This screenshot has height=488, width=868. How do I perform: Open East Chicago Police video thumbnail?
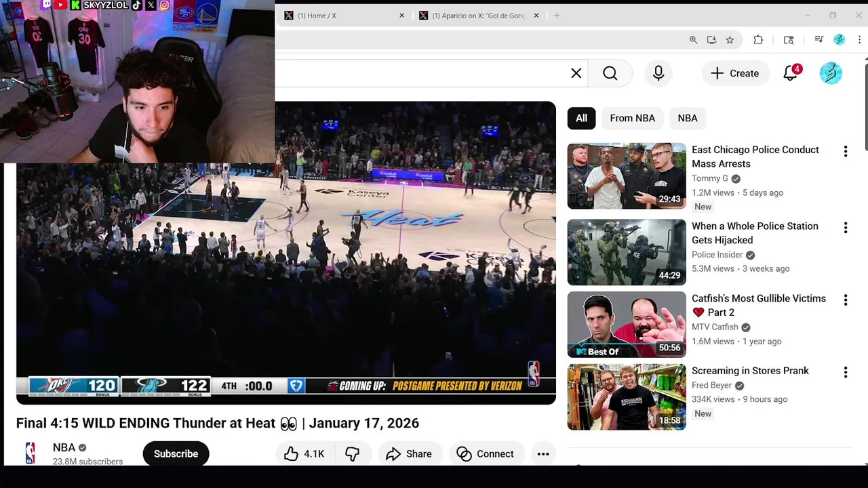pos(627,176)
